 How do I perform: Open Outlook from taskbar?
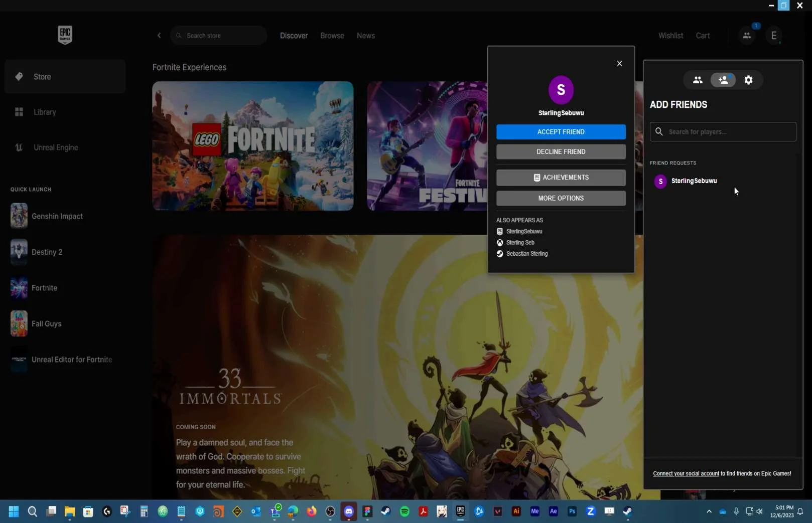tap(256, 511)
